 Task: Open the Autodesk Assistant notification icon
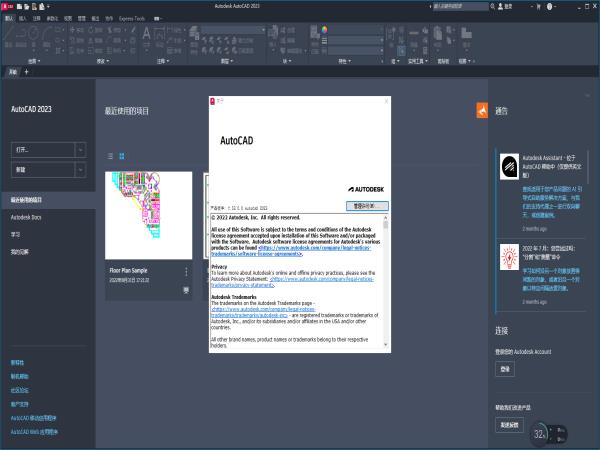(x=509, y=166)
